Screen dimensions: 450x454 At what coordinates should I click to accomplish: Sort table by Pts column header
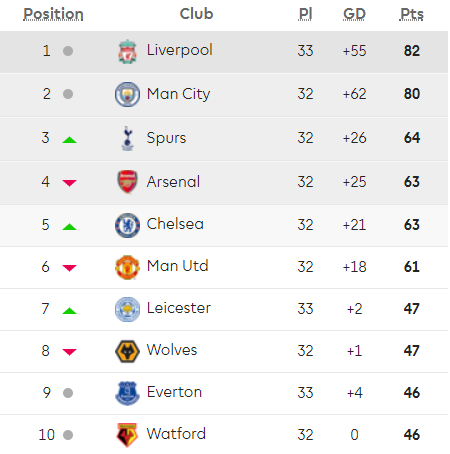point(412,14)
